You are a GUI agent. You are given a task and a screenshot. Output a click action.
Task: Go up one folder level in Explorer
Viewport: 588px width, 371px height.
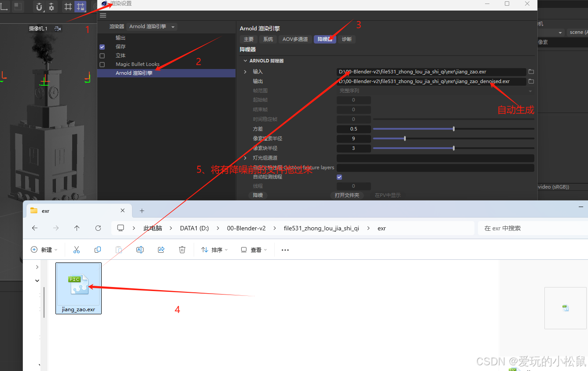pyautogui.click(x=77, y=228)
